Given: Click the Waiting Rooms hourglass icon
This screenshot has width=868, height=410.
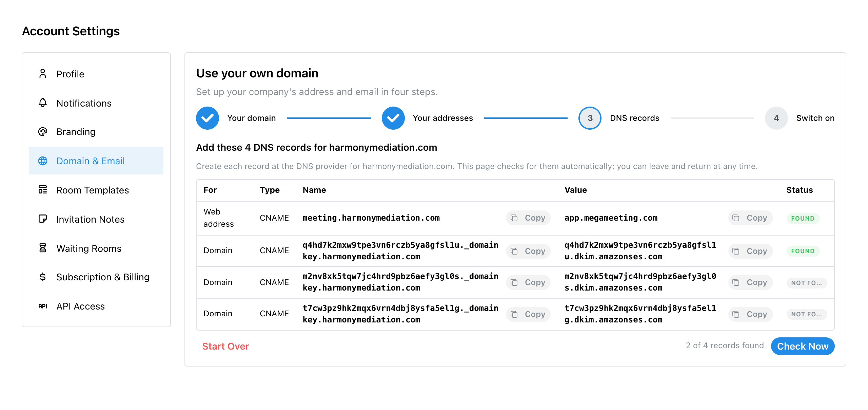Looking at the screenshot, I should click(x=43, y=248).
